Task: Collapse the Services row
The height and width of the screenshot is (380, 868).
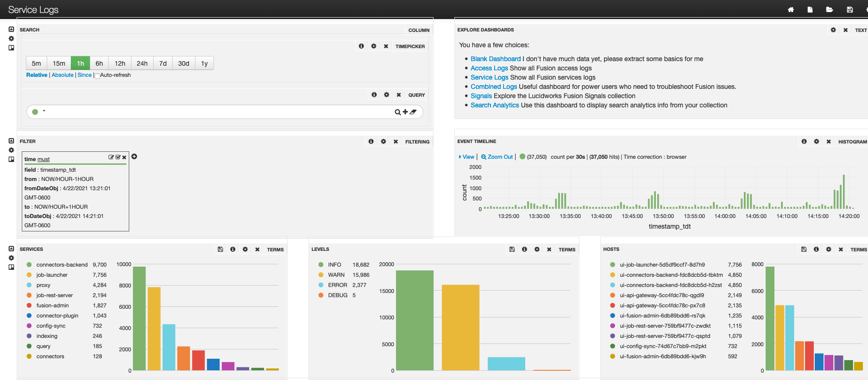Action: click(12, 249)
